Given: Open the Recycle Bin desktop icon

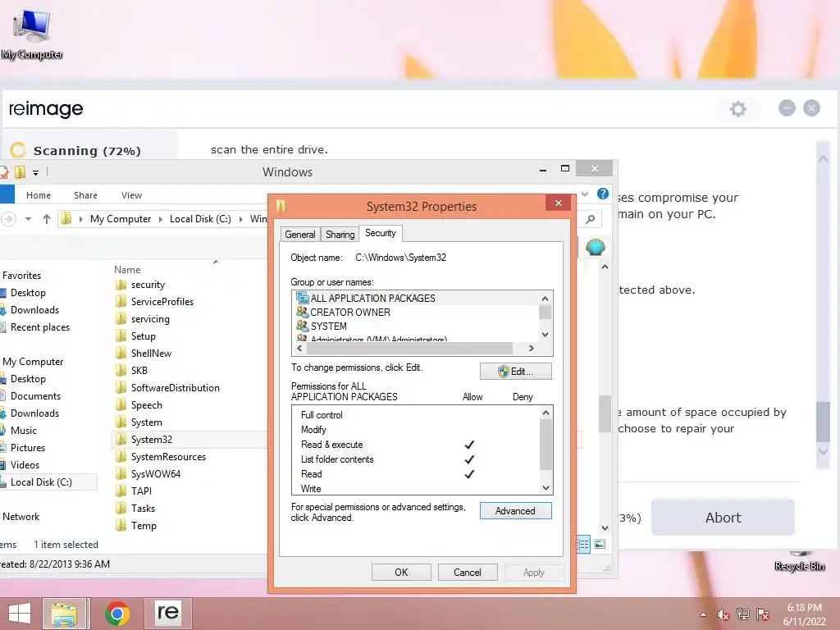Looking at the screenshot, I should 799,560.
